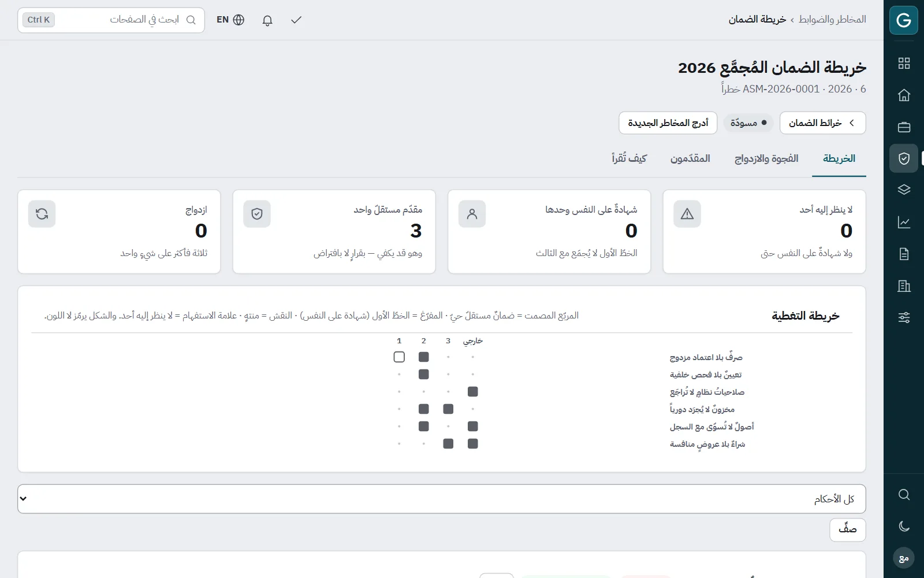924x578 pixels.
Task: Open the building icon in sidebar
Action: [904, 286]
